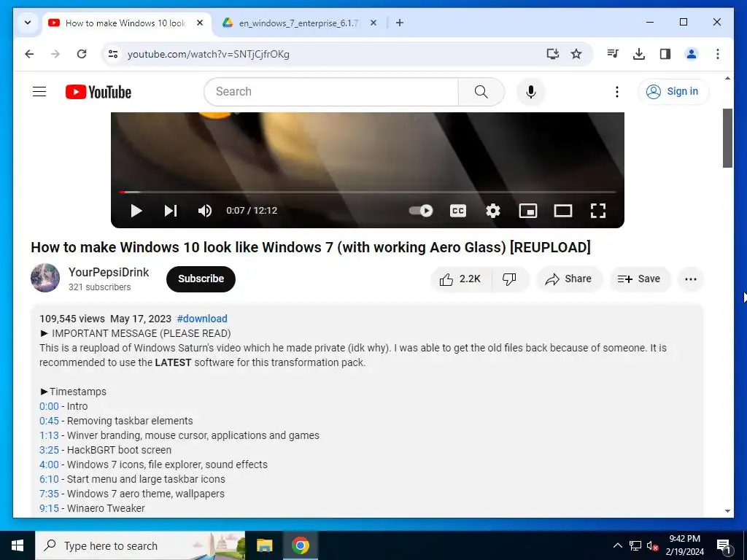The height and width of the screenshot is (560, 747).
Task: Open Chrome three-dot menu
Action: tap(718, 54)
